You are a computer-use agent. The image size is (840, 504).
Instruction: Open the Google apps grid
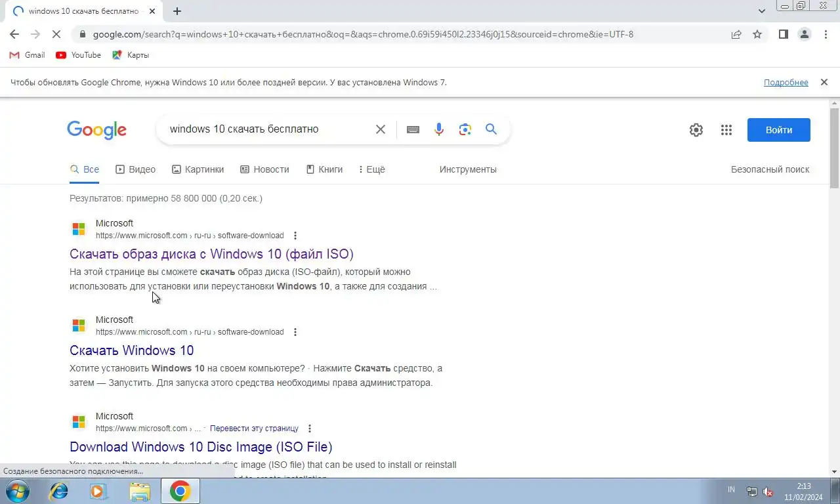pos(726,130)
